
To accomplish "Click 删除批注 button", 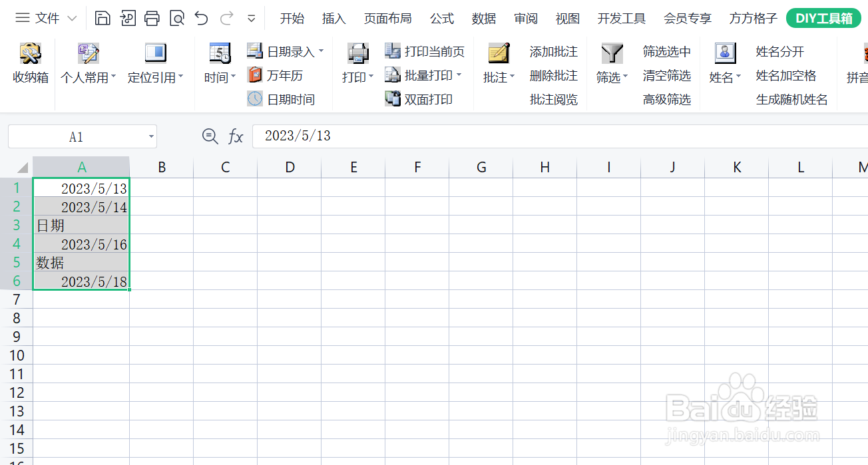I will [554, 75].
